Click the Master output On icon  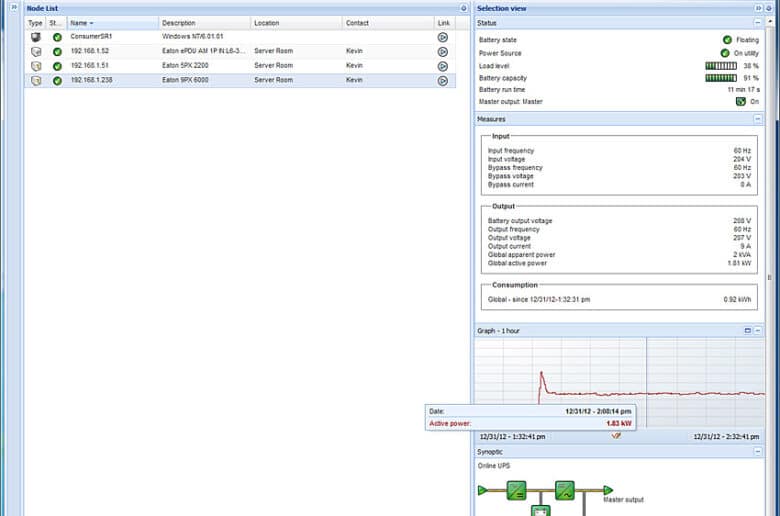pyautogui.click(x=741, y=102)
